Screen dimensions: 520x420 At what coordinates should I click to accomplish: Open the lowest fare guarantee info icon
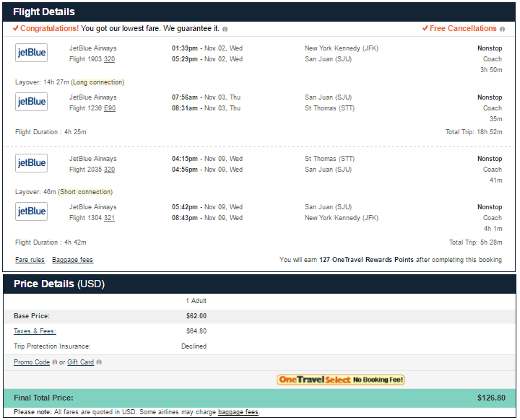point(225,29)
